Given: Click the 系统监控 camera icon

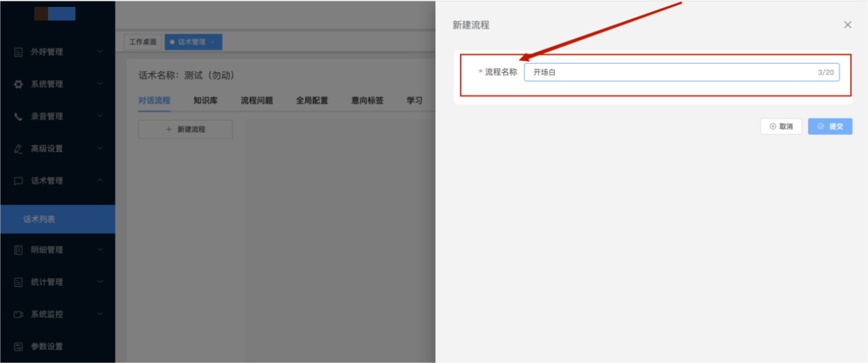Looking at the screenshot, I should 18,314.
